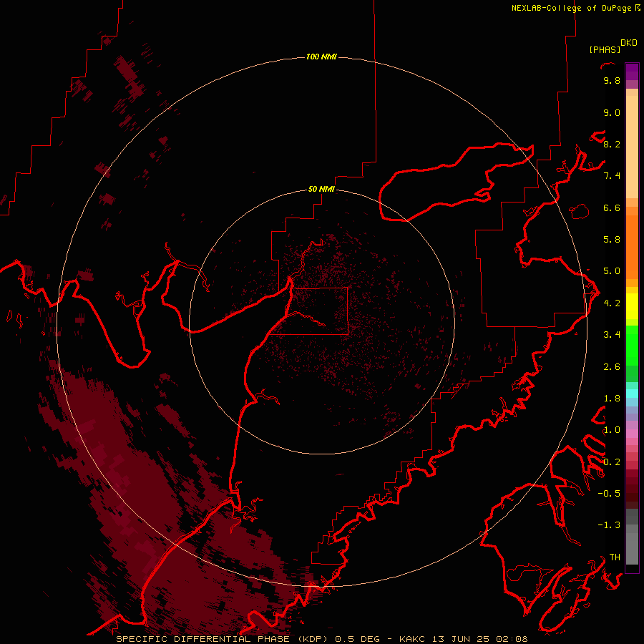Click the 02:08 timestamp
This screenshot has height=644, width=644.
[512, 639]
